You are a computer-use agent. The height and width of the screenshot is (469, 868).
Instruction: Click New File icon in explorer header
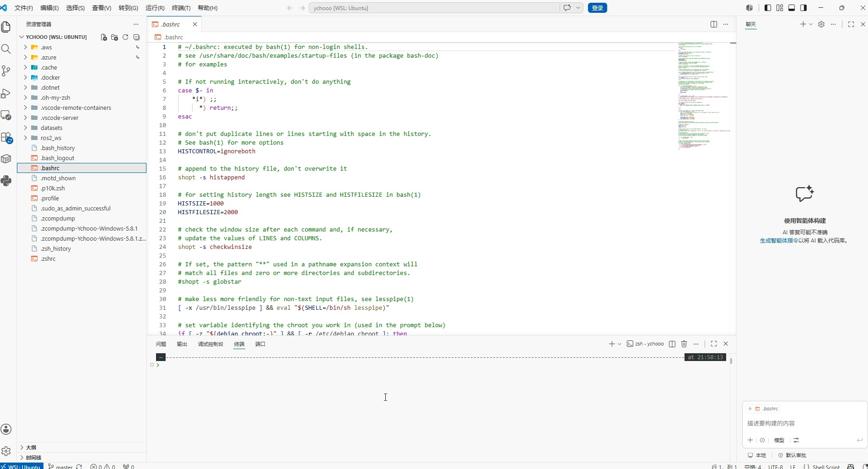(104, 37)
